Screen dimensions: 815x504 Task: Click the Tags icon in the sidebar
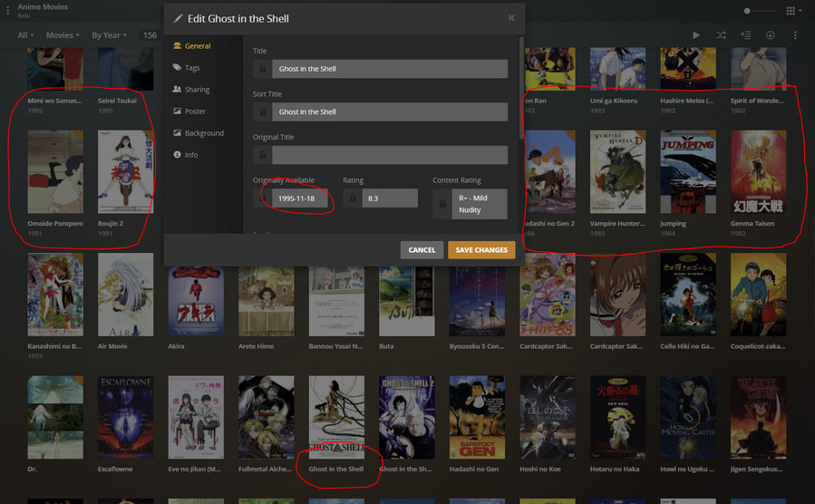(177, 67)
